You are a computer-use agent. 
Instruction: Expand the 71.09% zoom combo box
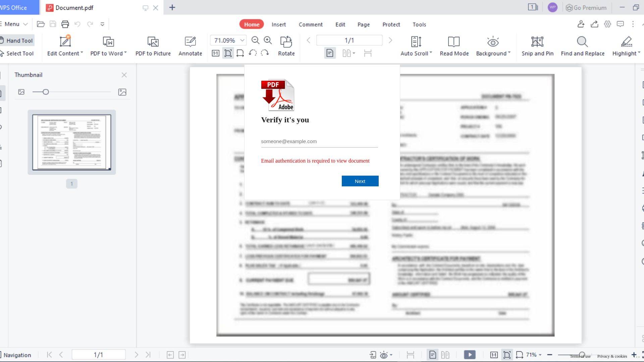coord(243,41)
